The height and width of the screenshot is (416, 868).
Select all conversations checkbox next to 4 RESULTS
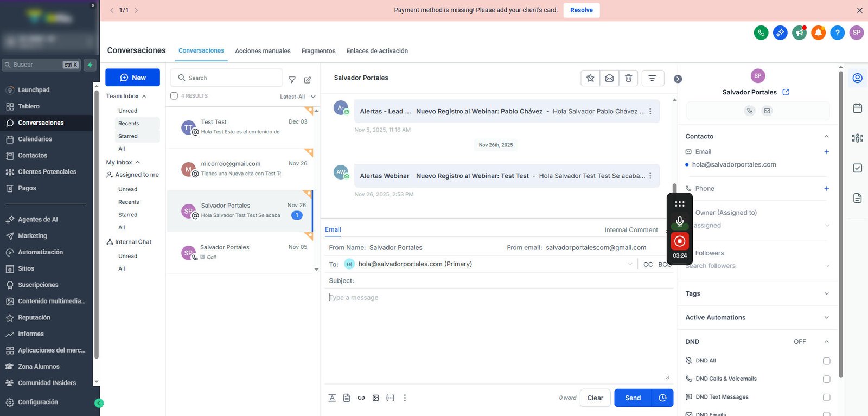coord(174,96)
